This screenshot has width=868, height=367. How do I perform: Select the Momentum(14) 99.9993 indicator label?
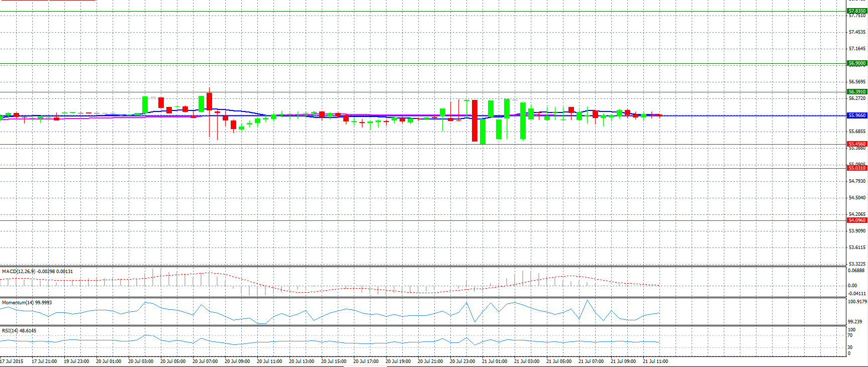click(x=27, y=303)
